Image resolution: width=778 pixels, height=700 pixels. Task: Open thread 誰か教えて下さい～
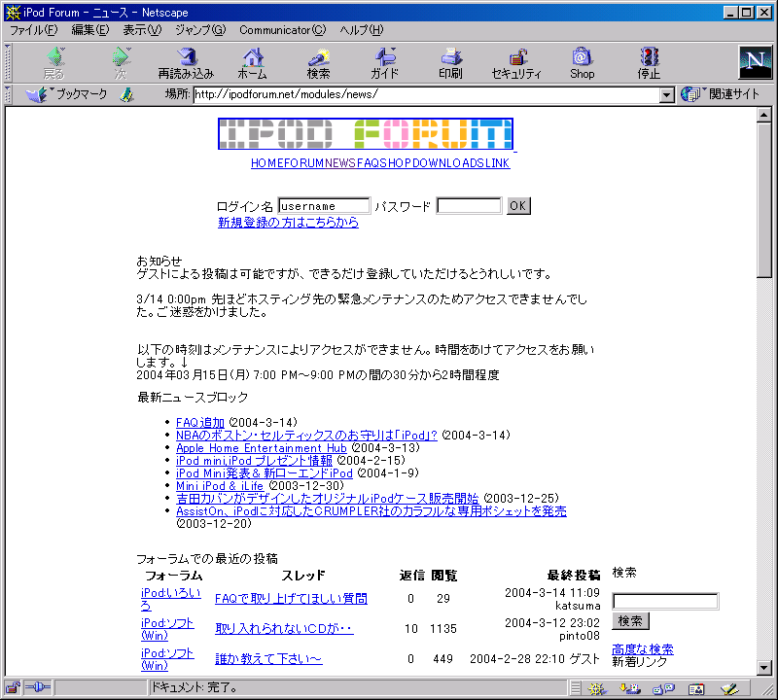(x=268, y=659)
